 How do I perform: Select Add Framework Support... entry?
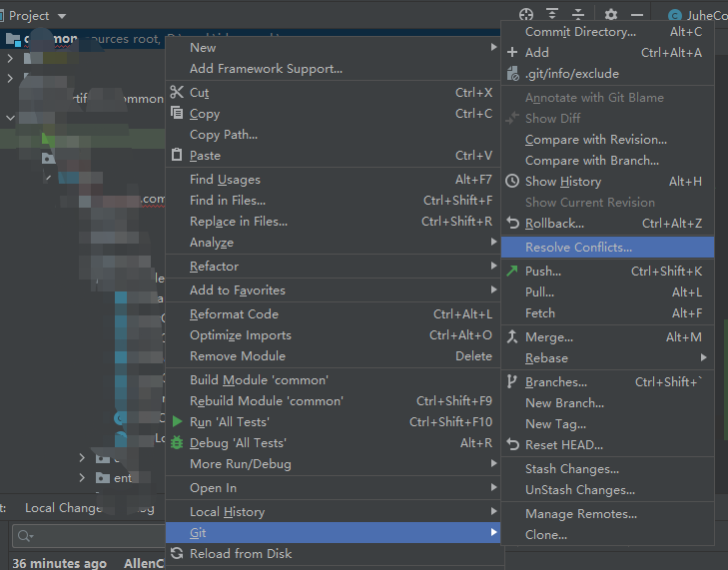coord(333,68)
